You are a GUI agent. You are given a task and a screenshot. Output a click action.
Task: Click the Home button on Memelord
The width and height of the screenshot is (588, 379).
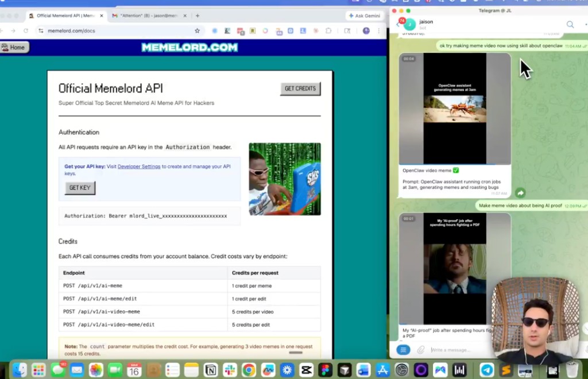[x=14, y=47]
